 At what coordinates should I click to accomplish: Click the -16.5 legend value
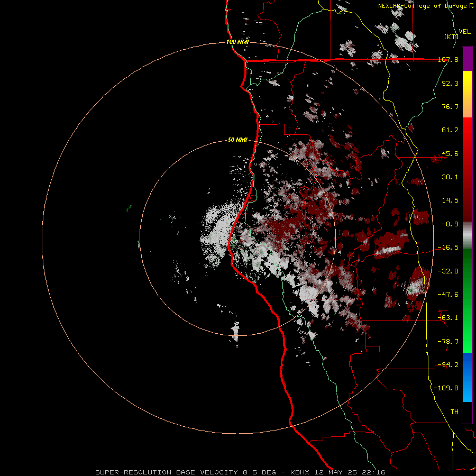(448, 248)
